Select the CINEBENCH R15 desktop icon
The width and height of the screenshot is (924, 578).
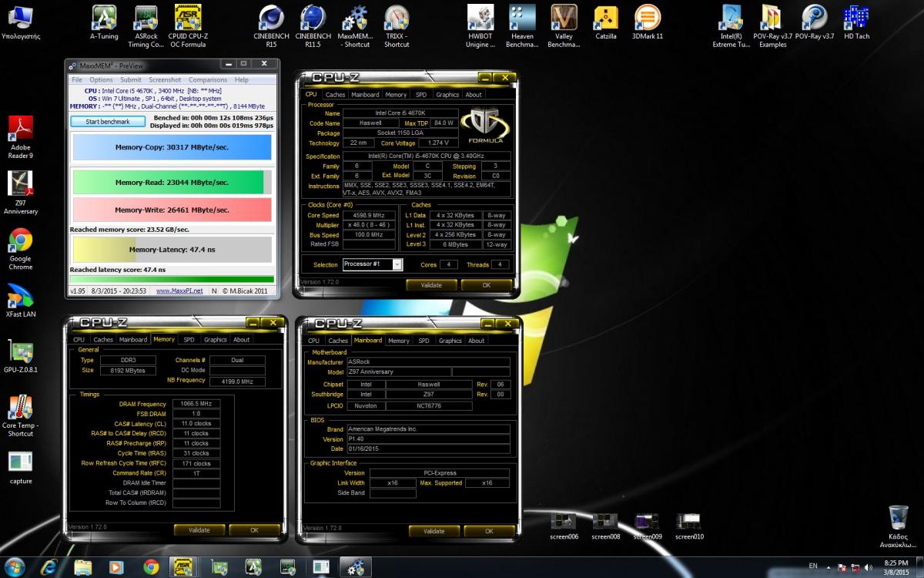click(270, 26)
